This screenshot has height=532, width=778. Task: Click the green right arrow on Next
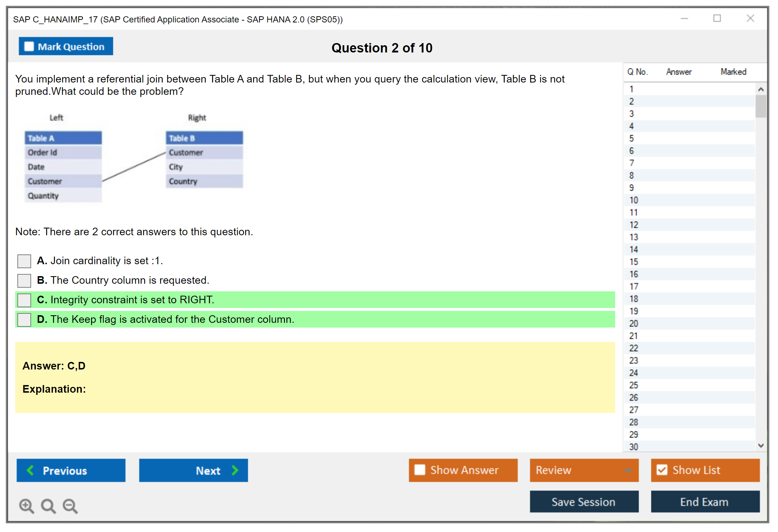[235, 470]
